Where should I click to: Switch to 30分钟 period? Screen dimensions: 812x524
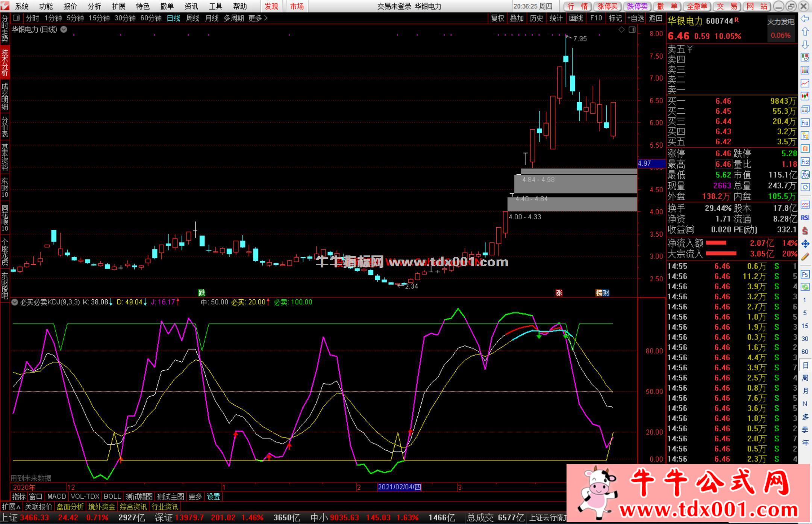[125, 18]
